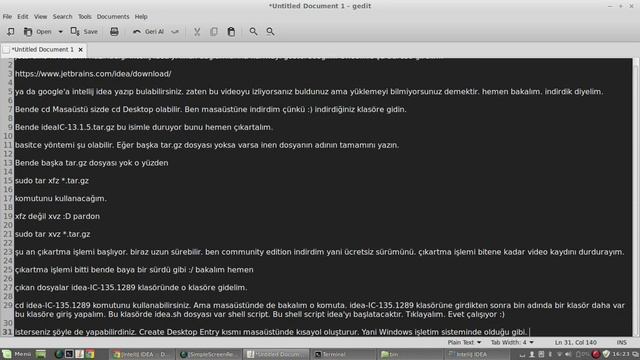This screenshot has height=360, width=640.
Task: Click the red recording tray icon
Action: (596, 354)
